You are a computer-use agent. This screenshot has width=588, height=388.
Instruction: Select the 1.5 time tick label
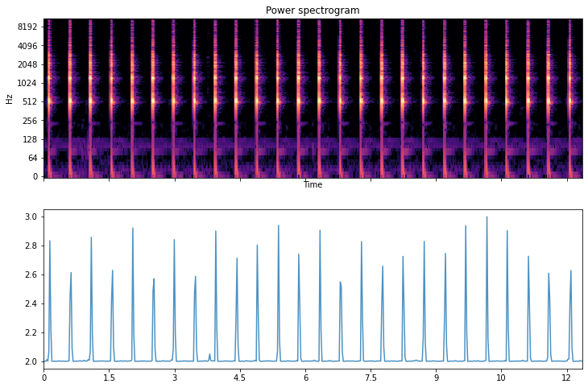point(109,376)
